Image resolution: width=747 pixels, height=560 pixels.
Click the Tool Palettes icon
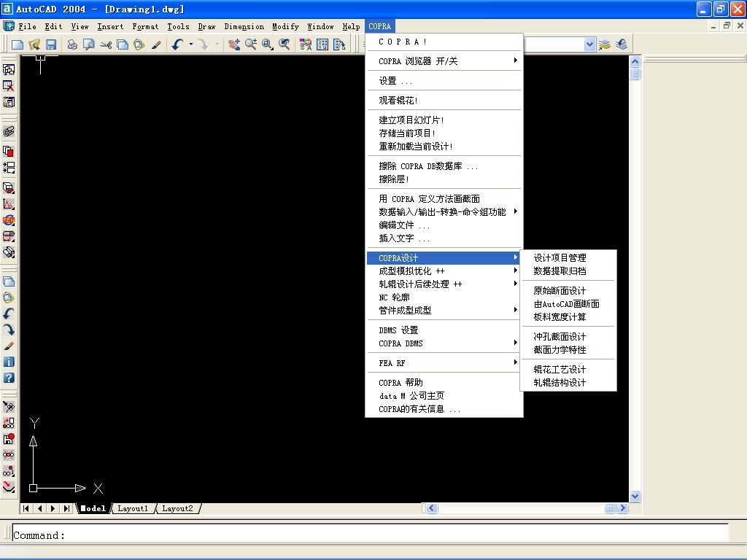click(339, 44)
